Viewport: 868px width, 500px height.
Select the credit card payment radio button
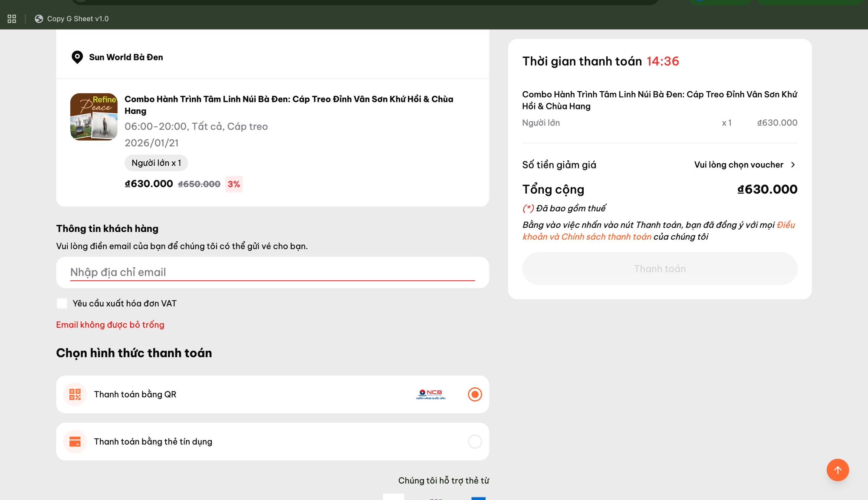475,441
